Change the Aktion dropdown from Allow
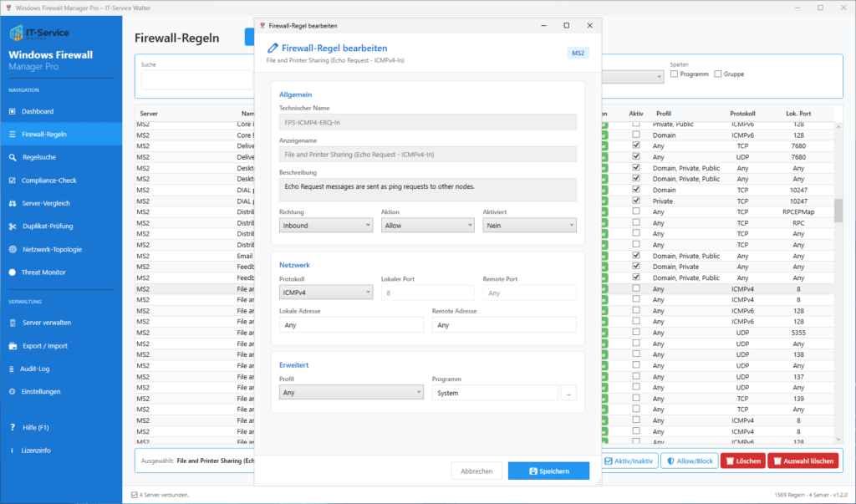Screen dimensions: 856x504 pyautogui.click(x=430, y=225)
